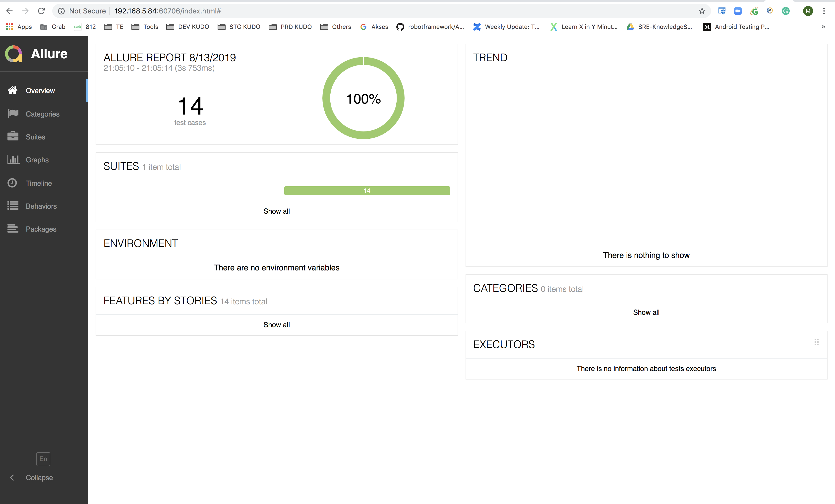
Task: Open the En language selector
Action: click(x=43, y=459)
